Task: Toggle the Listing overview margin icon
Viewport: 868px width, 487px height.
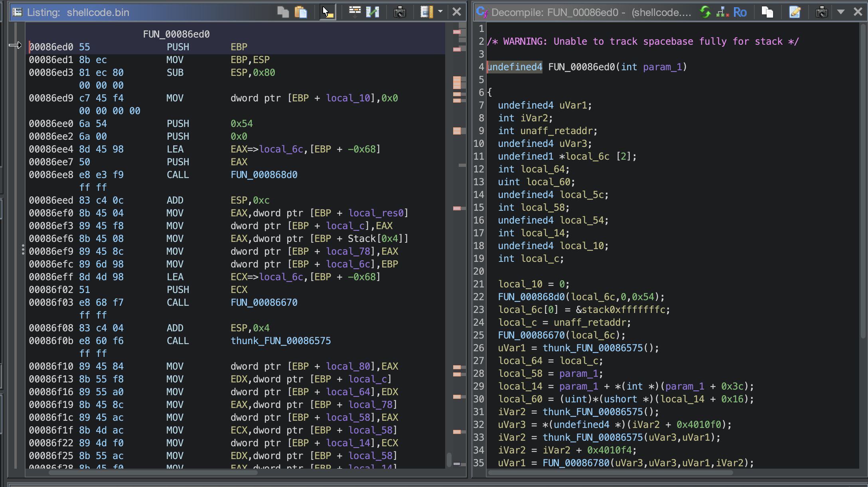Action: pos(426,12)
